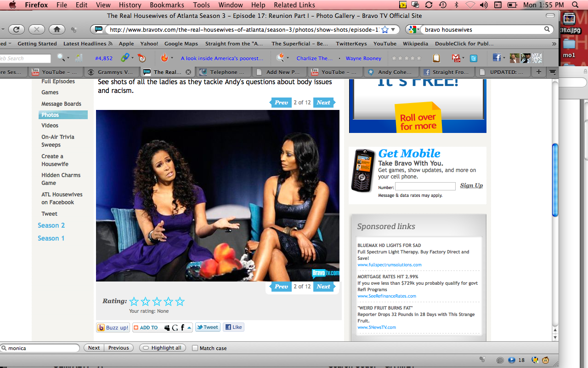Screen dimensions: 588x368
Task: Switch to the Grammys tab
Action: (x=111, y=72)
